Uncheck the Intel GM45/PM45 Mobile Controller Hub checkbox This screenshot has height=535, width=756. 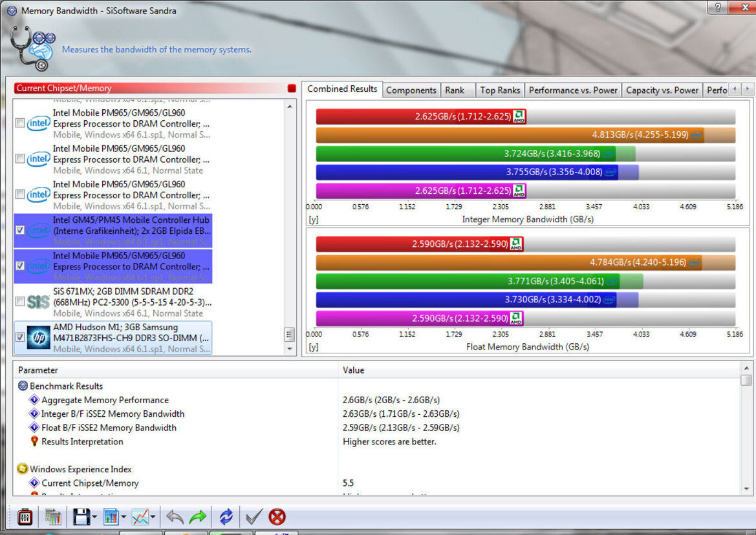[20, 230]
